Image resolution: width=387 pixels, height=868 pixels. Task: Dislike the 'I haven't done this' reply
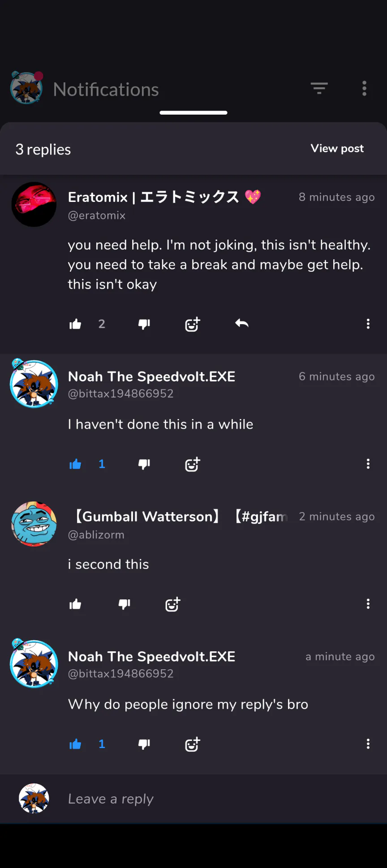click(144, 464)
